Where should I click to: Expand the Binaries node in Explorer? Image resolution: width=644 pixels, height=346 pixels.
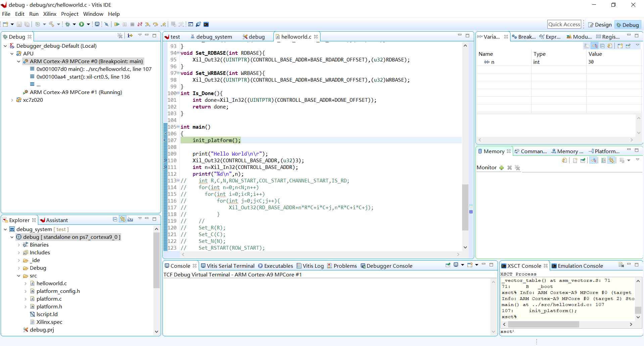point(19,245)
